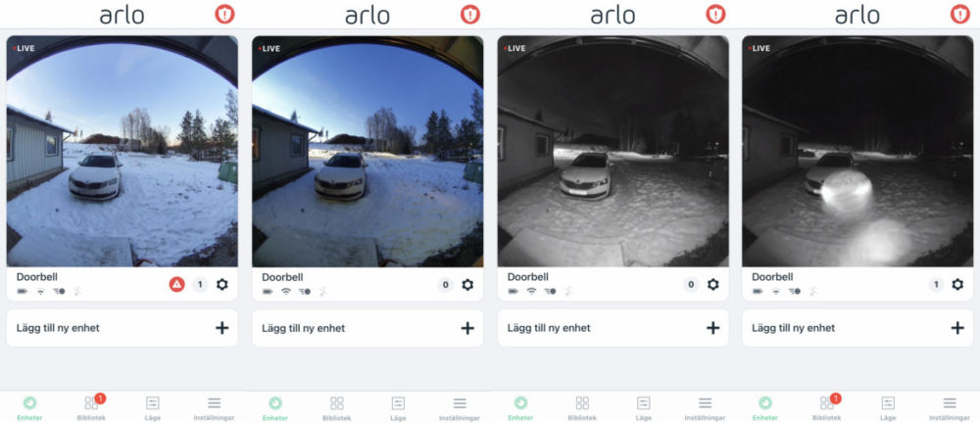Screen dimensions: 980x423
Task: Select Enheter tab in the third screenshot
Action: tap(520, 408)
